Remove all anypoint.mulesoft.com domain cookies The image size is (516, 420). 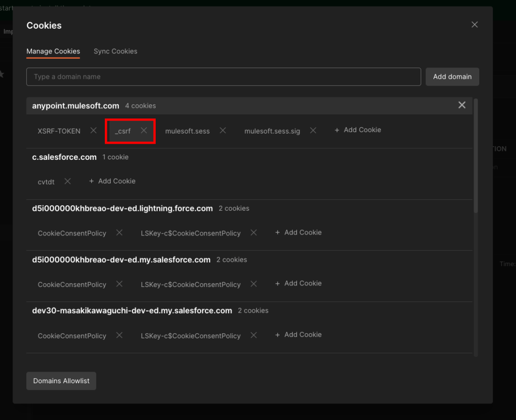pos(462,105)
